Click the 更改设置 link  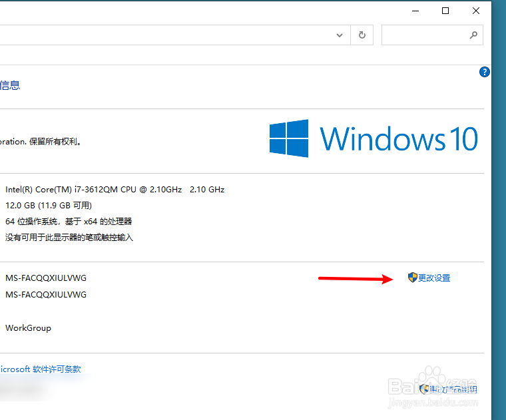(x=434, y=278)
